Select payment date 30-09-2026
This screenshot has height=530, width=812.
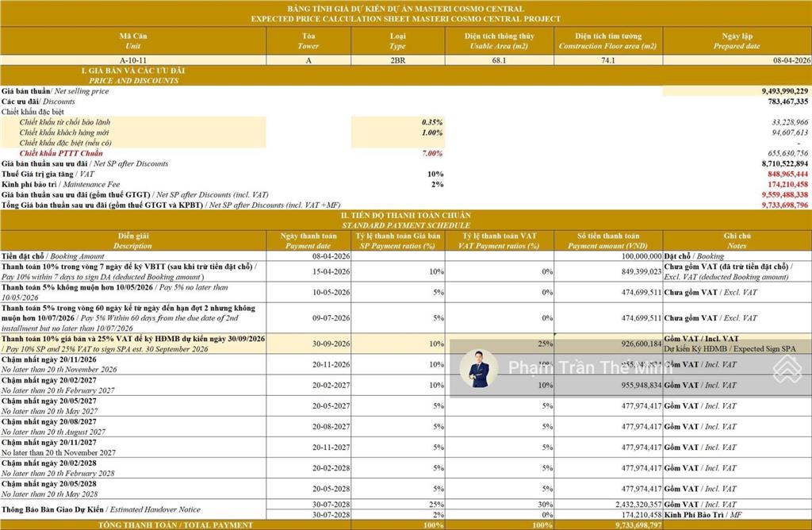[x=331, y=344]
